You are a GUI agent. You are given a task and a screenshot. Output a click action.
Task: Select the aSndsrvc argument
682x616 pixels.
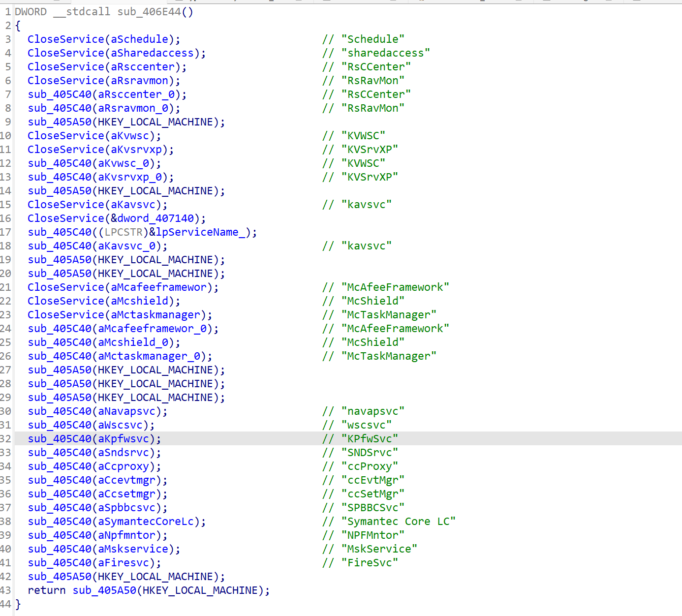[x=124, y=452]
